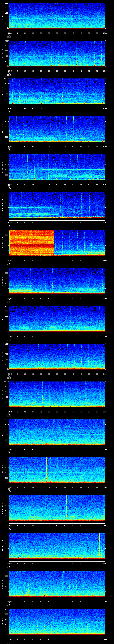Click the Frequency (Hz) label of the 10:20:00 plot

click(x=3, y=243)
